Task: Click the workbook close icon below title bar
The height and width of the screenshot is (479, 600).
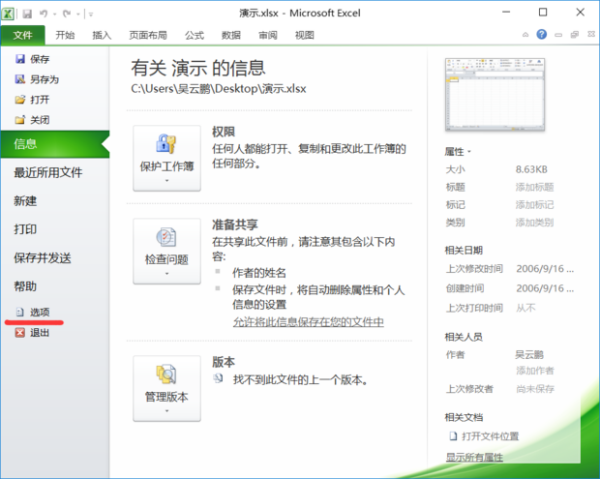Action: click(591, 34)
